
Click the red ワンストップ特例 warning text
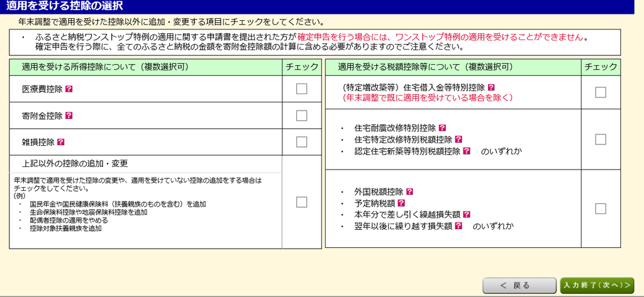click(x=440, y=37)
